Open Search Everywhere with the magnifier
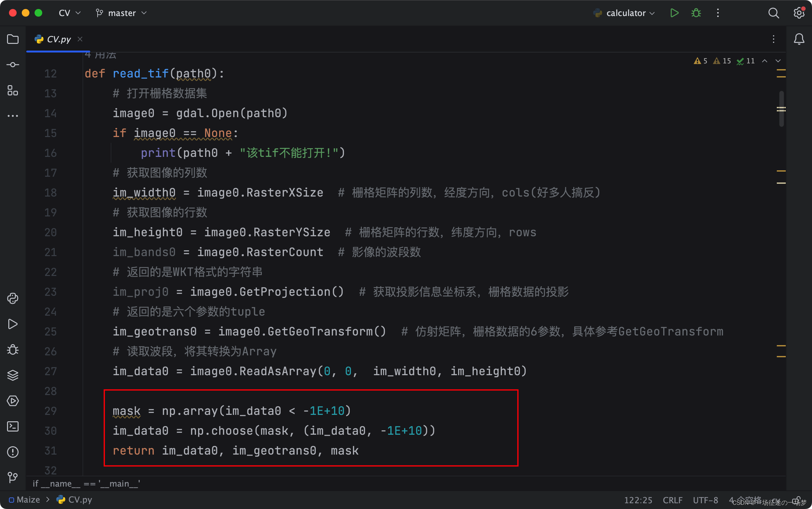This screenshot has height=509, width=812. click(x=773, y=13)
